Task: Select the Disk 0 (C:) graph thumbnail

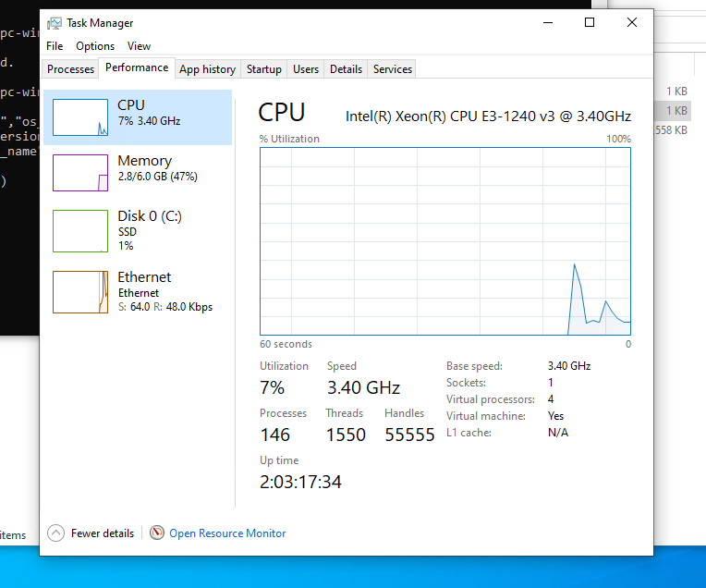Action: tap(80, 231)
